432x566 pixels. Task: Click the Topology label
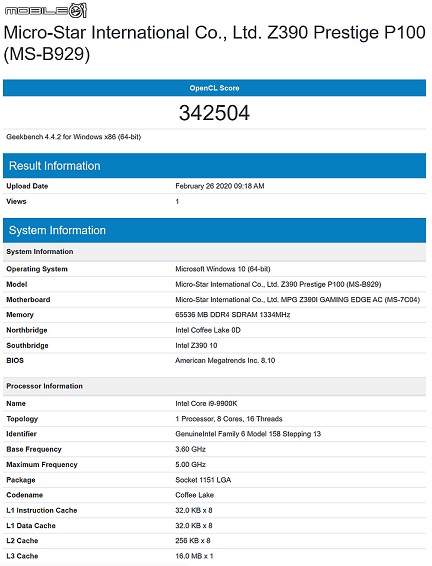(22, 419)
